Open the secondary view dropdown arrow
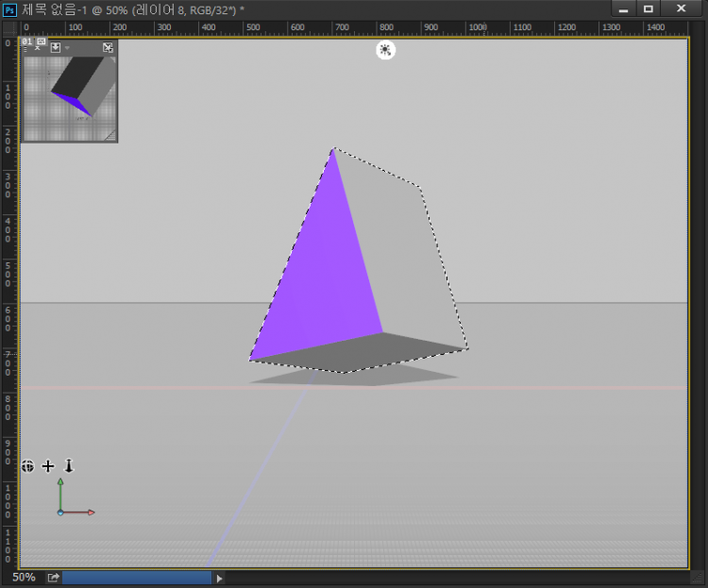 point(67,47)
